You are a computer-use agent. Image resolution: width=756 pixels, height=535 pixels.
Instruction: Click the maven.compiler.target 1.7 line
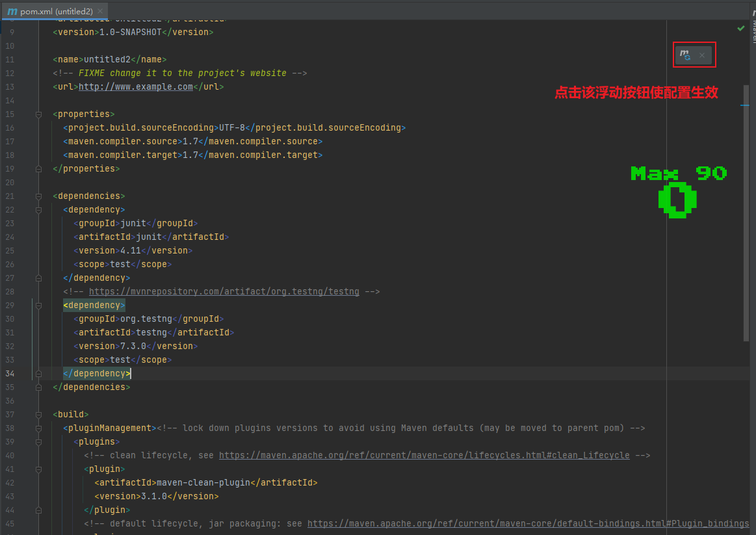(x=192, y=155)
